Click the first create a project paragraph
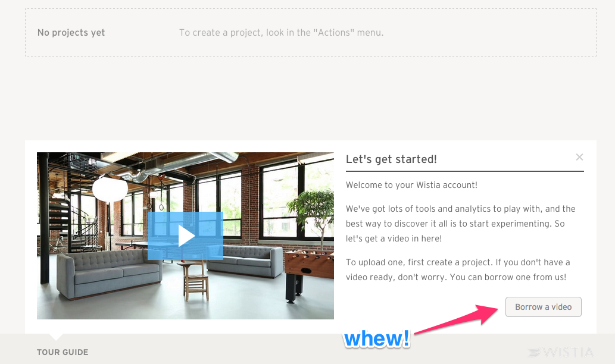615x364 pixels. [x=458, y=270]
